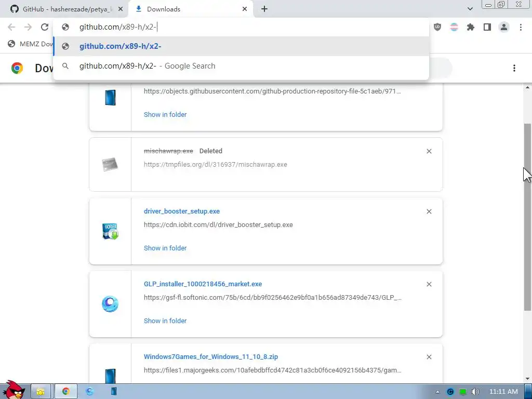
Task: Expand the tab search chevron
Action: (470, 9)
